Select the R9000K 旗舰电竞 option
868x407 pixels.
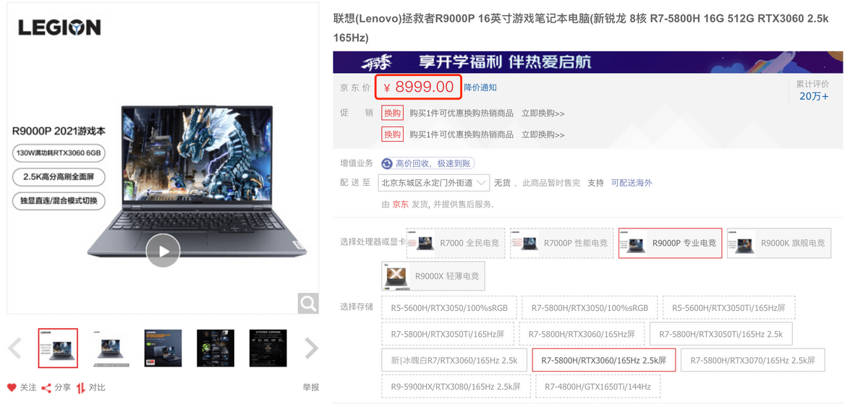pyautogui.click(x=779, y=244)
